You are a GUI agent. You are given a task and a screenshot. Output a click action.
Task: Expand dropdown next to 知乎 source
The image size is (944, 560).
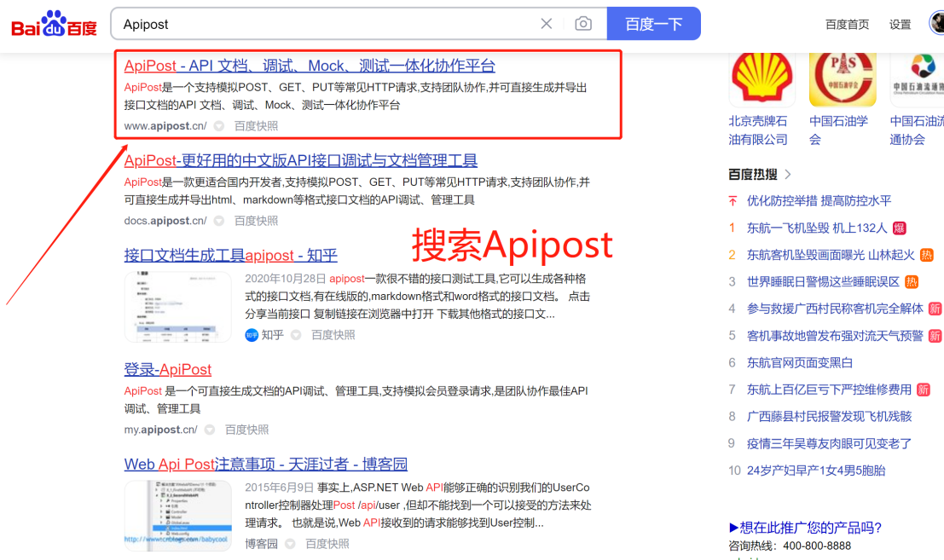(x=296, y=335)
